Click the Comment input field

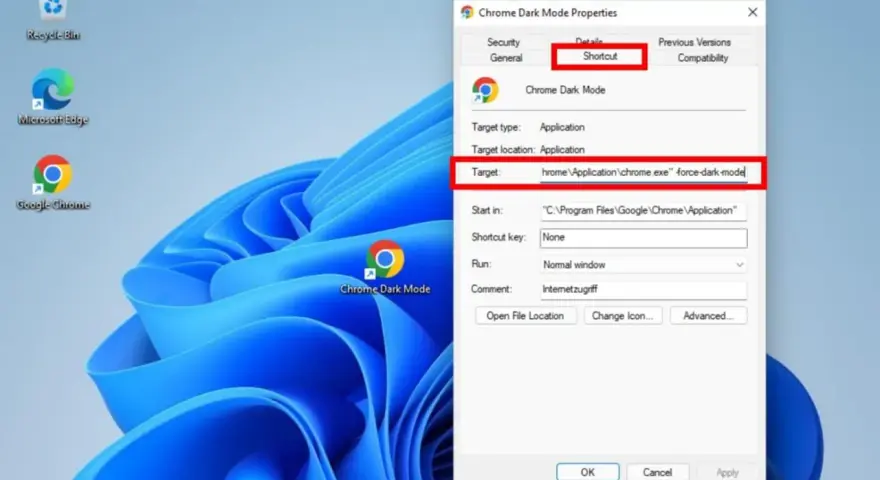coord(644,290)
